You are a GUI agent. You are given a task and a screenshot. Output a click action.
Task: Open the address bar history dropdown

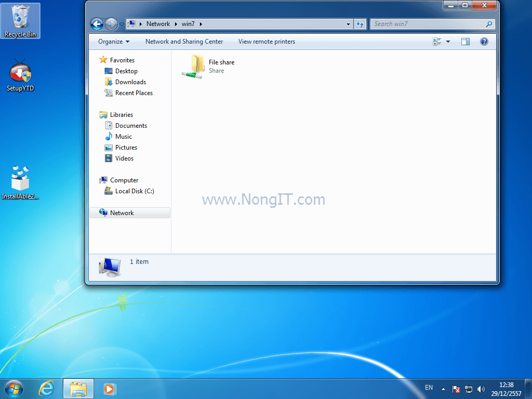348,24
